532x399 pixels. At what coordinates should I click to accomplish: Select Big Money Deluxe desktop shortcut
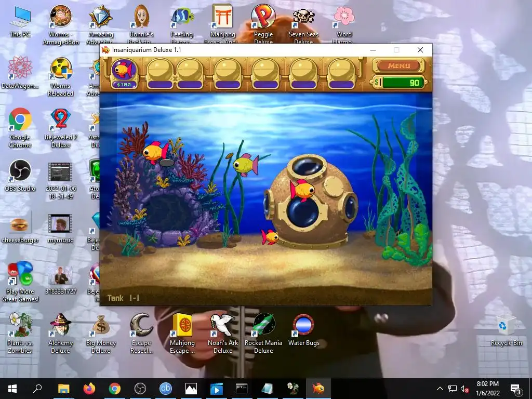tap(101, 334)
